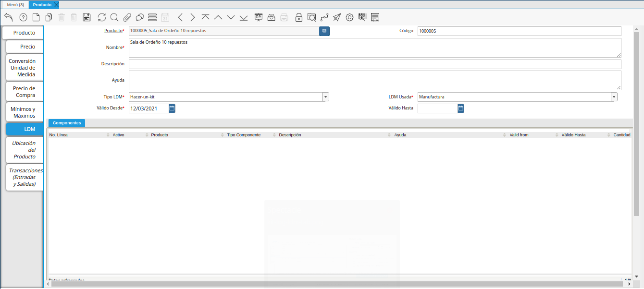Screen dimensions: 644x289
Task: Expand the Tipo LDM dropdown
Action: (325, 97)
